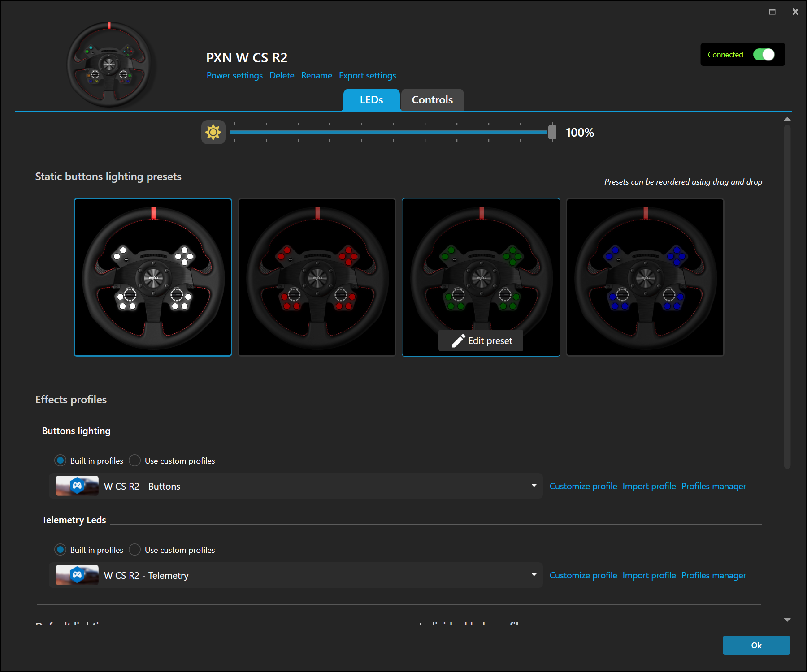This screenshot has width=807, height=672.
Task: Open Profiles manager for Telemetry Leds
Action: coord(714,575)
